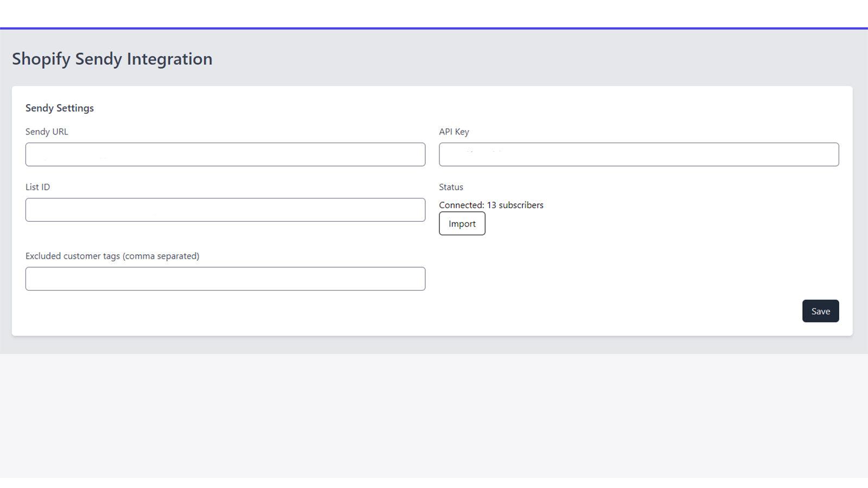This screenshot has width=868, height=488.
Task: Click the "(comma separated)" hint text
Action: (x=161, y=256)
